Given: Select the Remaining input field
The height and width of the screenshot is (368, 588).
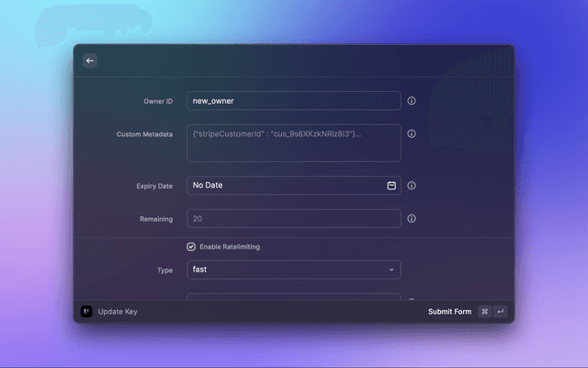Looking at the screenshot, I should [x=293, y=219].
